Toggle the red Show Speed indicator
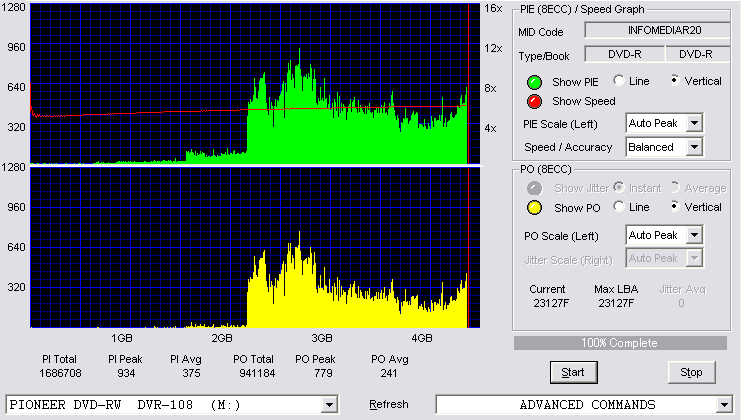The width and height of the screenshot is (742, 420). coord(534,101)
